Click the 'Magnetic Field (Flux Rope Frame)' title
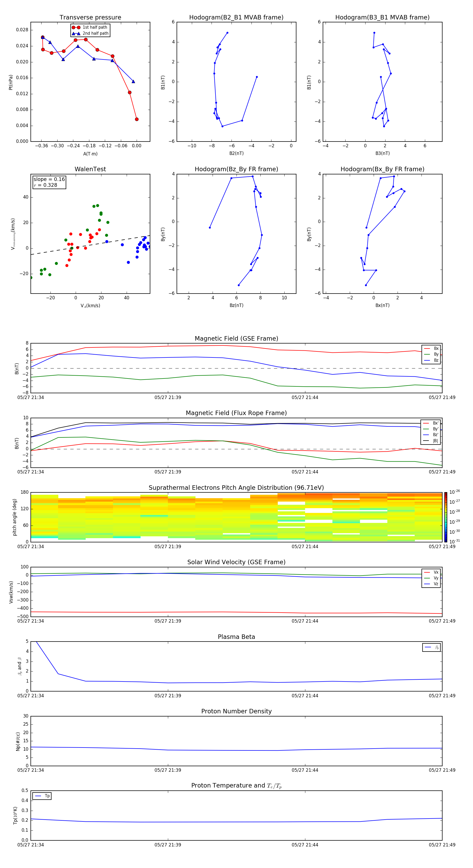The height and width of the screenshot is (868, 473). pos(236,413)
